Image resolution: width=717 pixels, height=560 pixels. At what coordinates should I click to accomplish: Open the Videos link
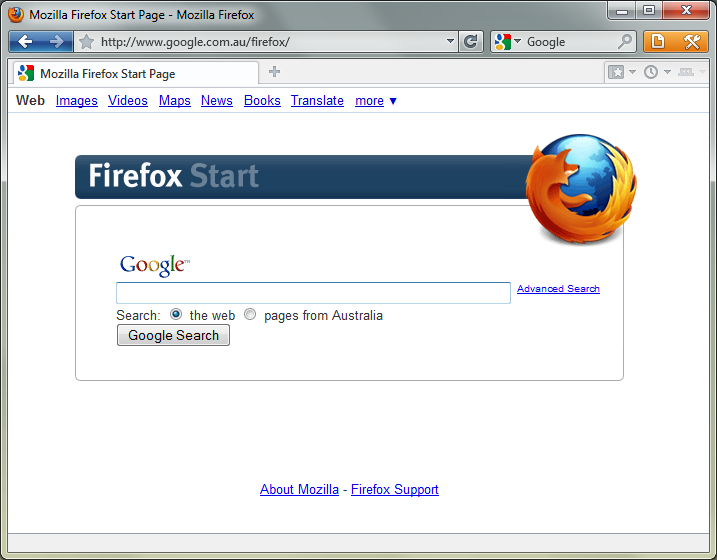tap(128, 101)
